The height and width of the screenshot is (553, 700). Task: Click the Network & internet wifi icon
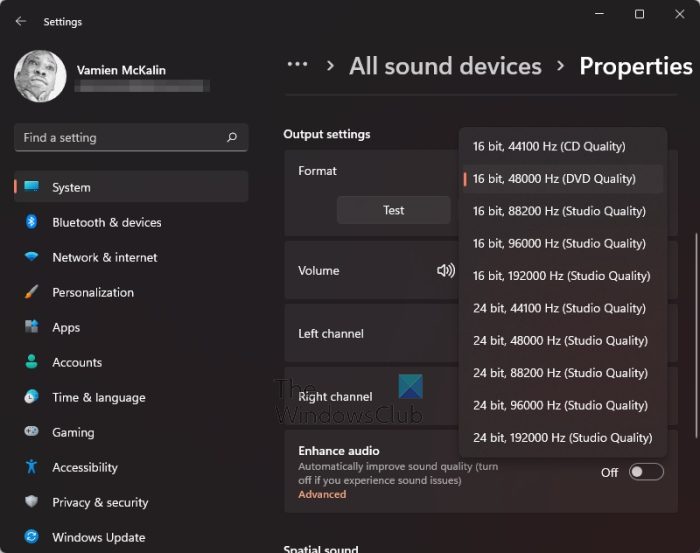(x=31, y=257)
